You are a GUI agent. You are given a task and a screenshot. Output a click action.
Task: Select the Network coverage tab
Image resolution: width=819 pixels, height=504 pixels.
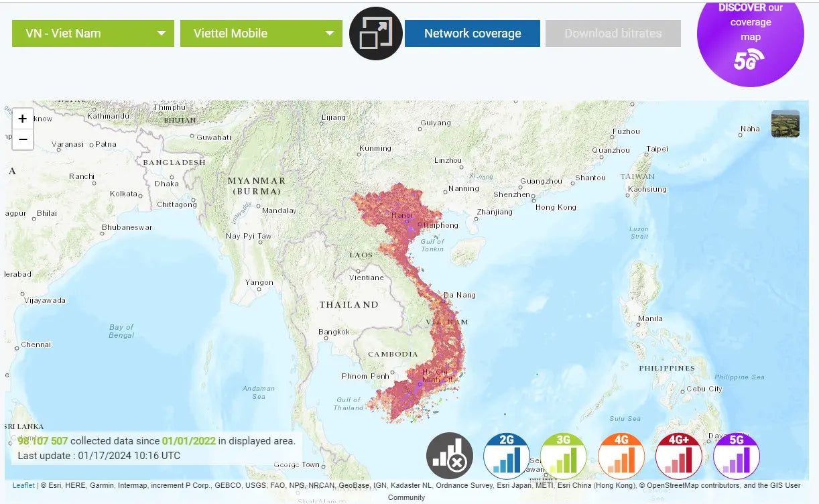pyautogui.click(x=472, y=34)
